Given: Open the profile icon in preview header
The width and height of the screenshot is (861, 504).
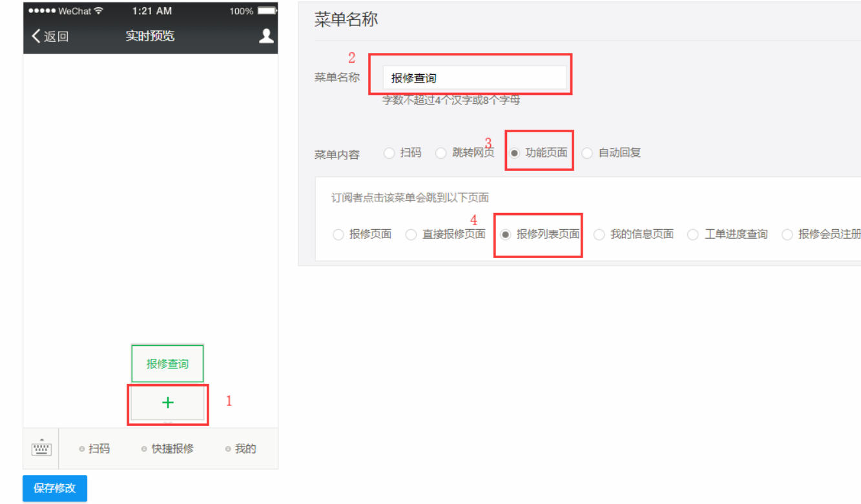Looking at the screenshot, I should (x=266, y=36).
